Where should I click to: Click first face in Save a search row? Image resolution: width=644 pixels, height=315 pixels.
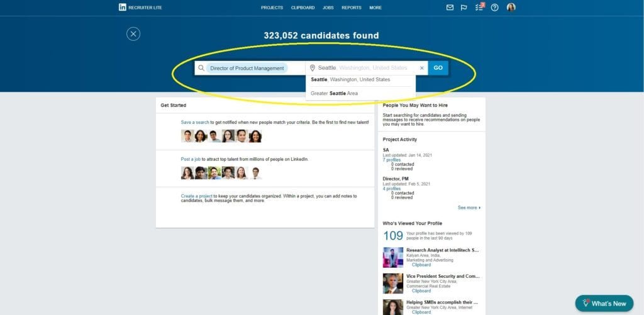click(187, 136)
